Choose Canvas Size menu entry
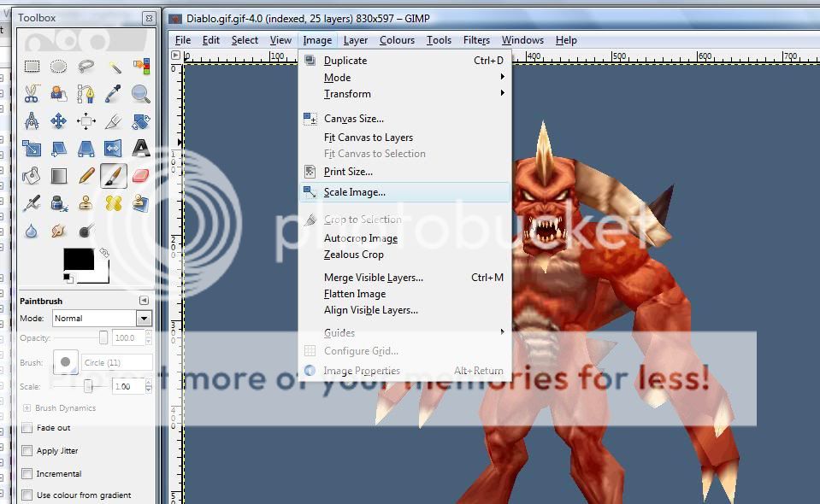This screenshot has width=820, height=504. 404,119
